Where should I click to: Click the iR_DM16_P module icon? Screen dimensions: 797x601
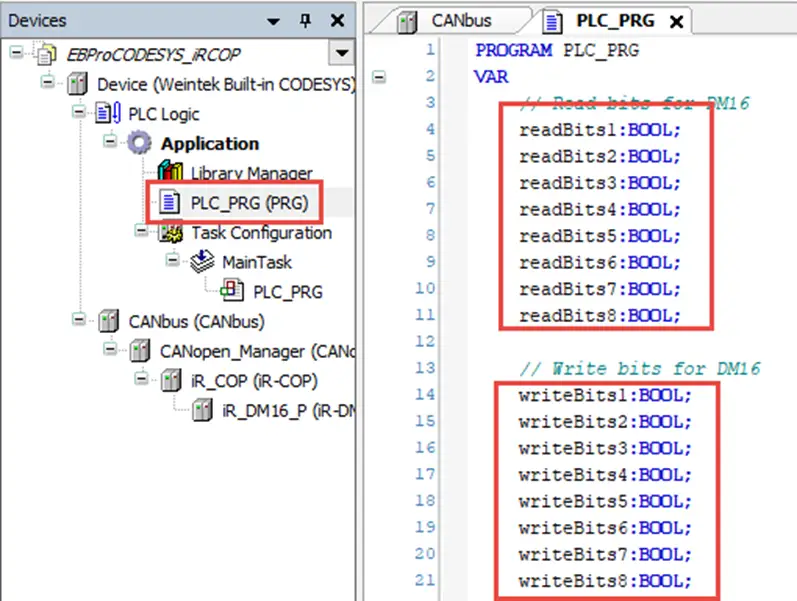(x=202, y=410)
